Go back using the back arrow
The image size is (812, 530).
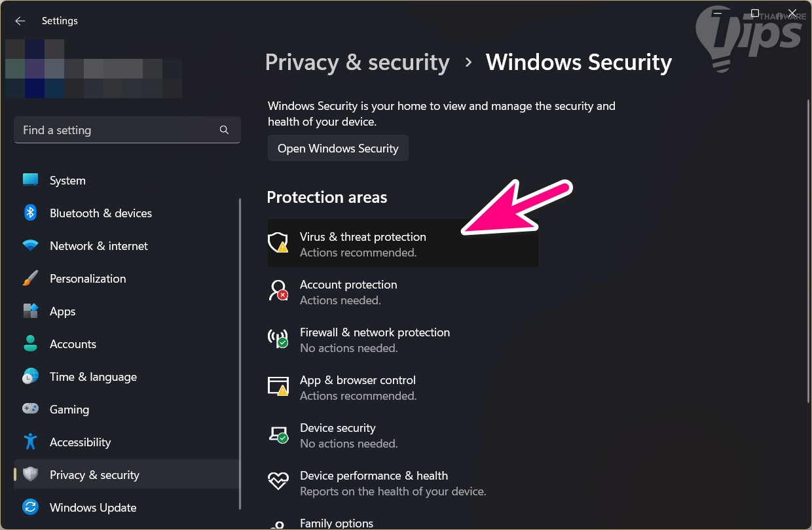(x=20, y=21)
